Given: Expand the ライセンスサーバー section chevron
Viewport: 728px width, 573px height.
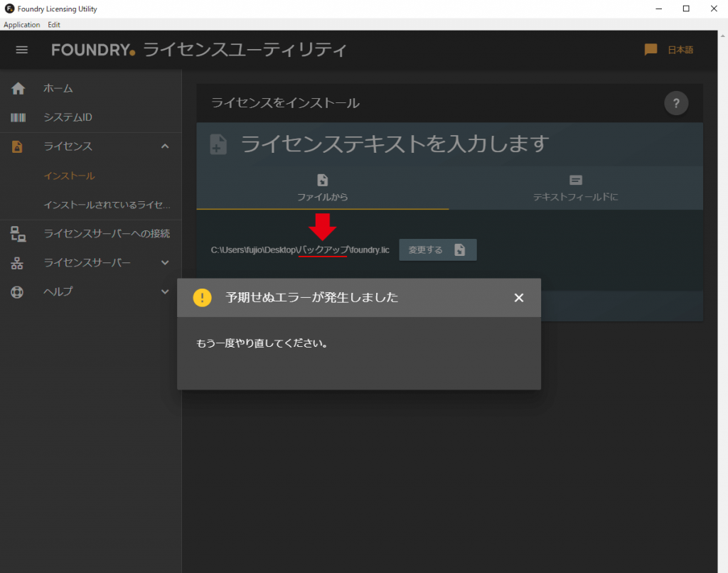Looking at the screenshot, I should pyautogui.click(x=165, y=263).
